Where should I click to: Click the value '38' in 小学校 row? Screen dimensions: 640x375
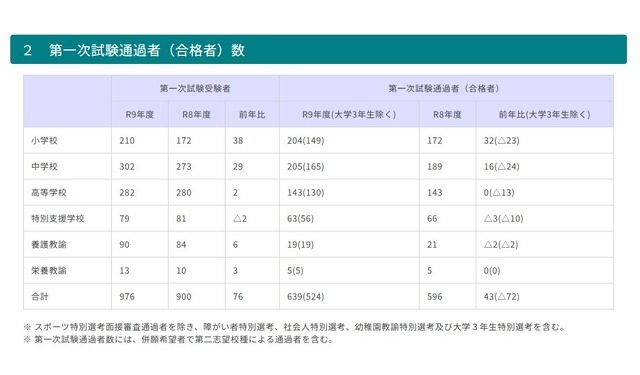pyautogui.click(x=238, y=141)
